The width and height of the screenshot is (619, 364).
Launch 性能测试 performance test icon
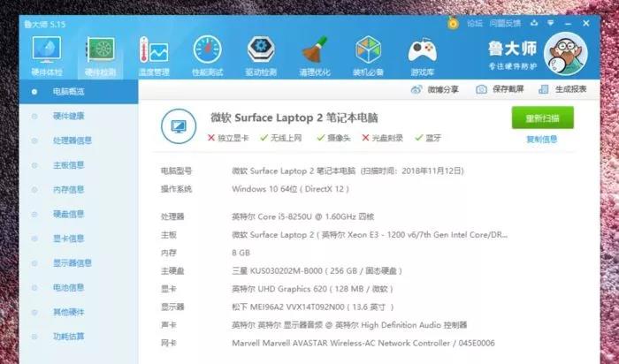pyautogui.click(x=207, y=50)
